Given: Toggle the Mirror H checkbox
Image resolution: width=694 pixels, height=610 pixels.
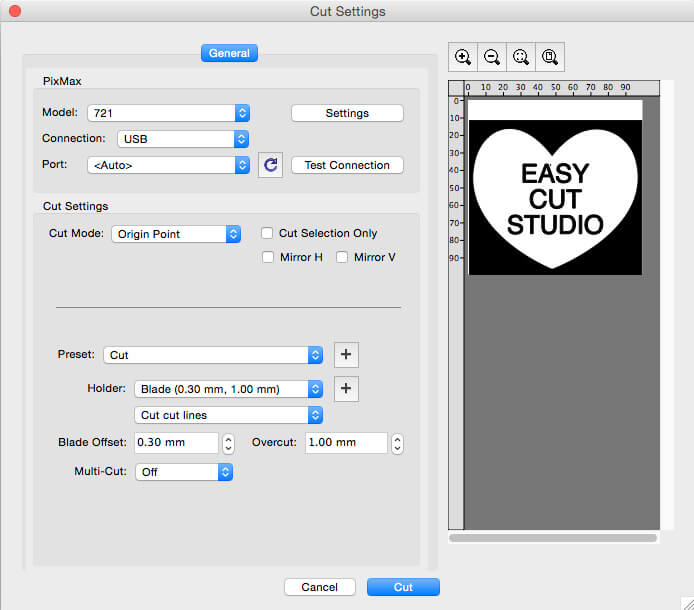Looking at the screenshot, I should (x=267, y=257).
